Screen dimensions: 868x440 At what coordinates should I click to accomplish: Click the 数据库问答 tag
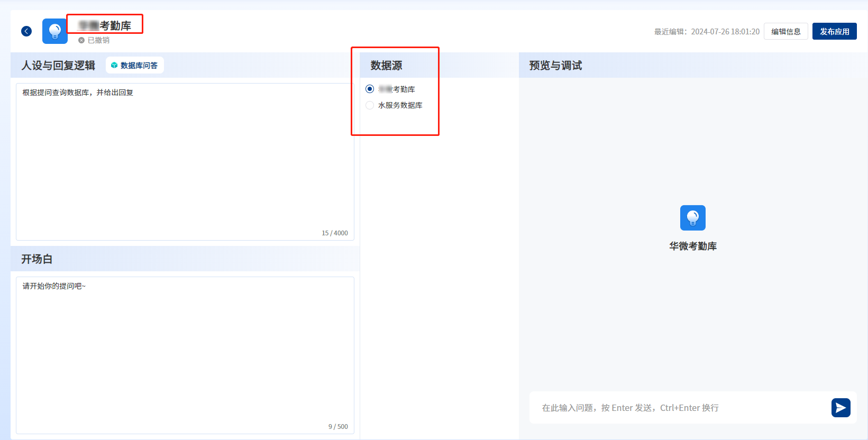pos(135,66)
